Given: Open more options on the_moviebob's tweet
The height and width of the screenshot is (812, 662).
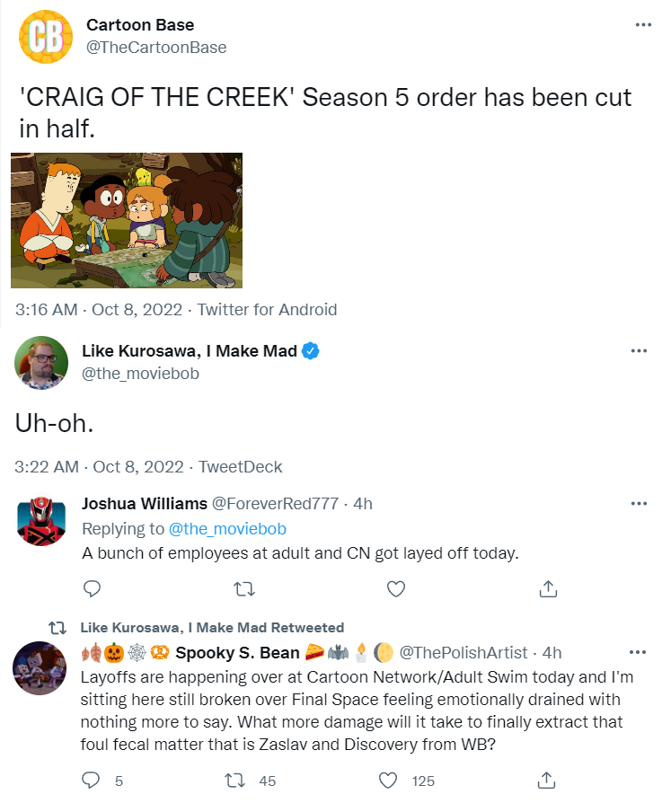Looking at the screenshot, I should pos(639,350).
